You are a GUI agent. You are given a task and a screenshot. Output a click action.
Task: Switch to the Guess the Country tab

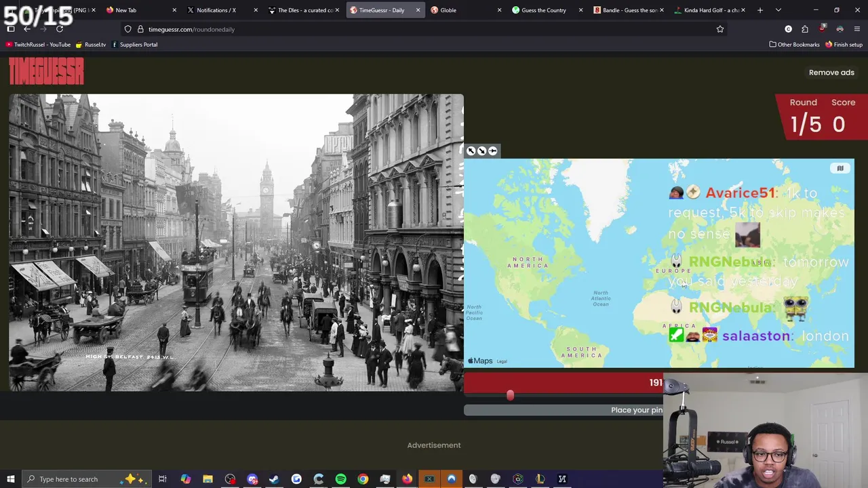point(548,10)
